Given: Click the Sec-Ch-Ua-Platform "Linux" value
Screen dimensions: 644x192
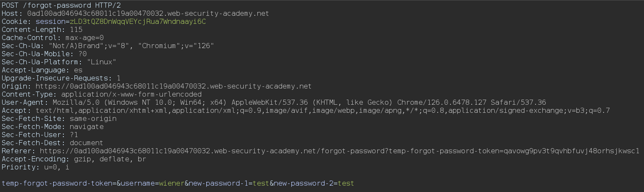Looking at the screenshot, I should [x=101, y=62].
